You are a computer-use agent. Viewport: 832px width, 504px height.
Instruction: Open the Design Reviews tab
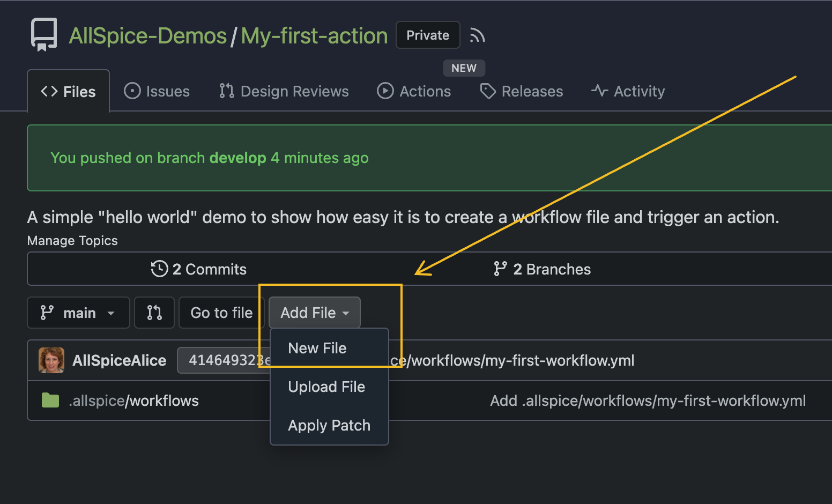284,92
